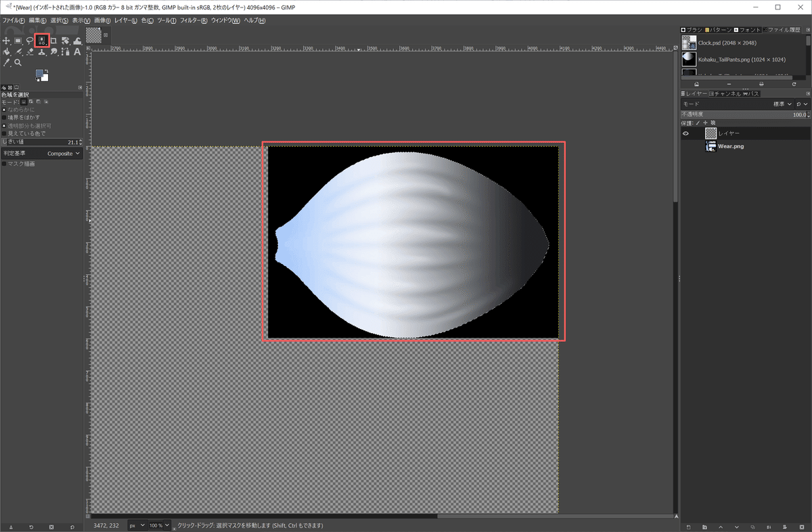Switch to the チャンネル channels tab
Screen dimensions: 812x532
pos(725,93)
